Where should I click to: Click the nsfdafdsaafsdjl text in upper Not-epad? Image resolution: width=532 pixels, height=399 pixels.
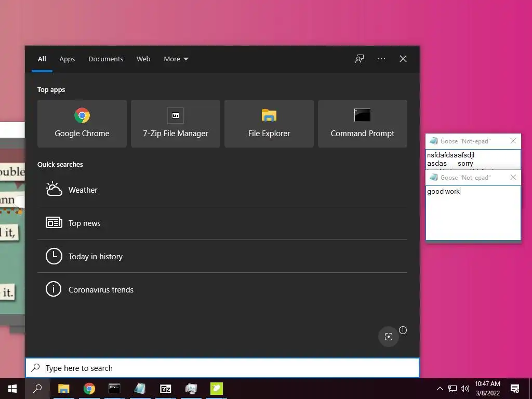tap(450, 155)
